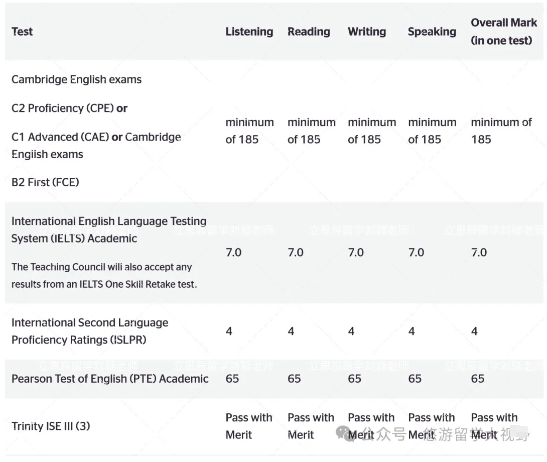Click the Writing column header
The height and width of the screenshot is (462, 547).
pyautogui.click(x=367, y=32)
